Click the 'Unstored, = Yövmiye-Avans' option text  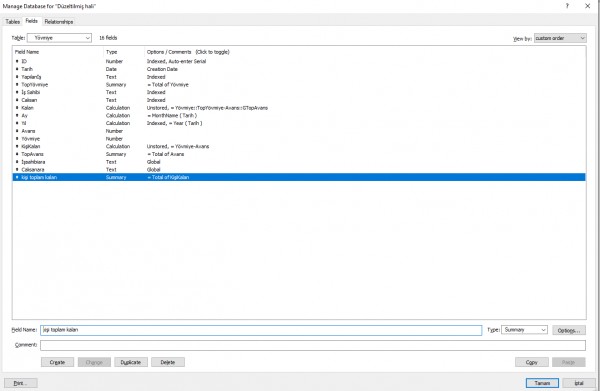tap(178, 147)
